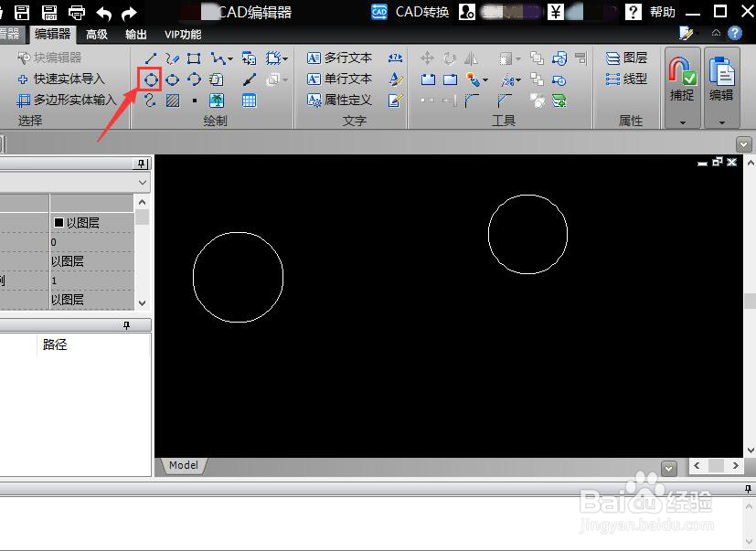Screen dimensions: 756x551
Task: Pin the properties panel
Action: (141, 164)
